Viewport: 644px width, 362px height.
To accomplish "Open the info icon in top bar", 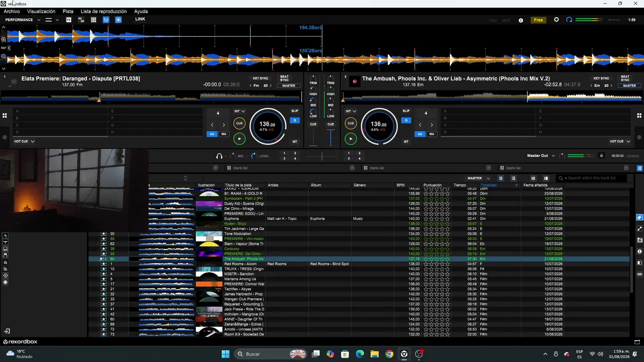I will (x=521, y=20).
